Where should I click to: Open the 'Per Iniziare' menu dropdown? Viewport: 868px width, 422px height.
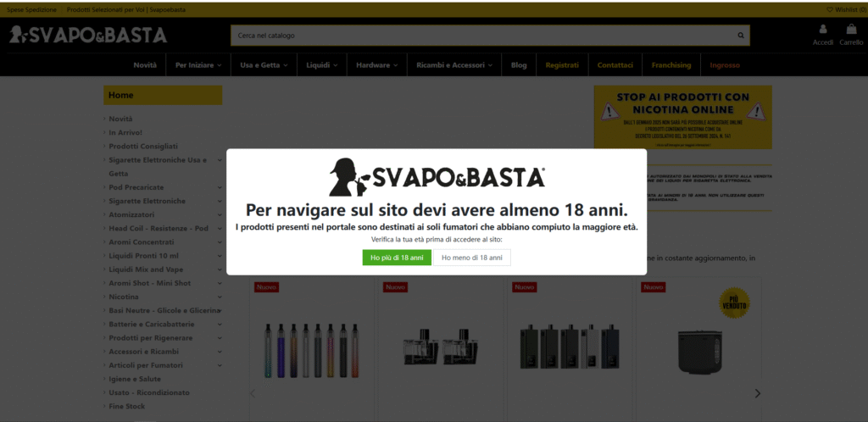pyautogui.click(x=198, y=65)
